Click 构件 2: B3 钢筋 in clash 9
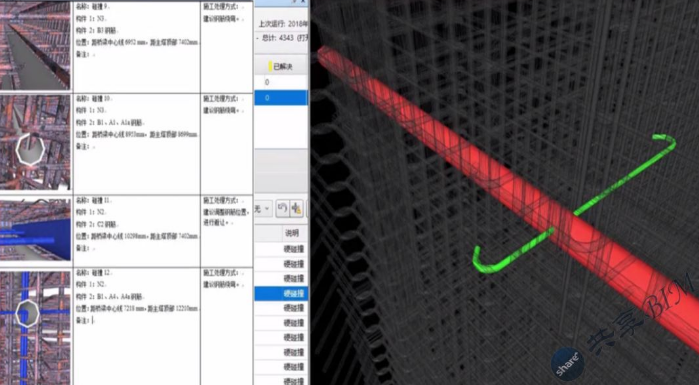 [96, 31]
